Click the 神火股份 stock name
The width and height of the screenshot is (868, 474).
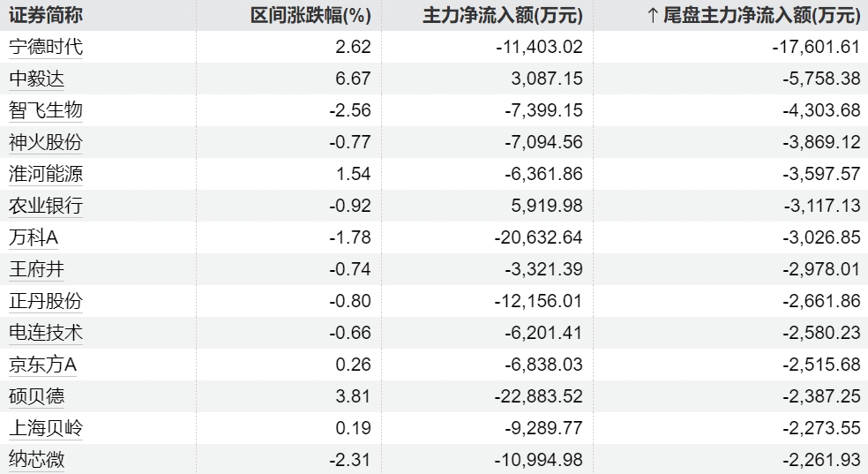click(x=46, y=142)
